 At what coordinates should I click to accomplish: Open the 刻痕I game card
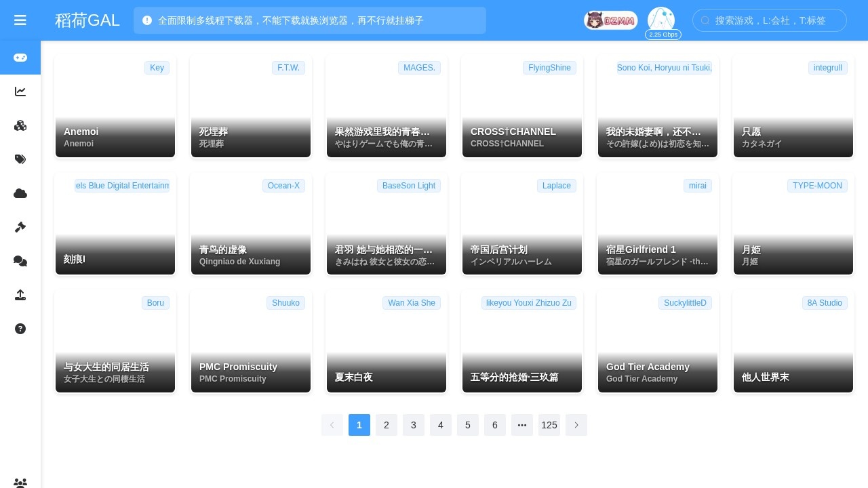[115, 224]
